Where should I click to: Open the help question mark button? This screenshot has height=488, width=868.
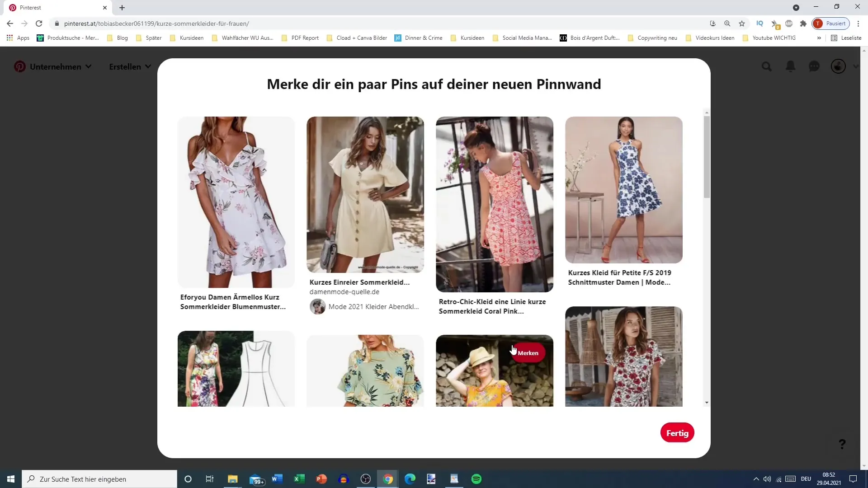coord(842,444)
